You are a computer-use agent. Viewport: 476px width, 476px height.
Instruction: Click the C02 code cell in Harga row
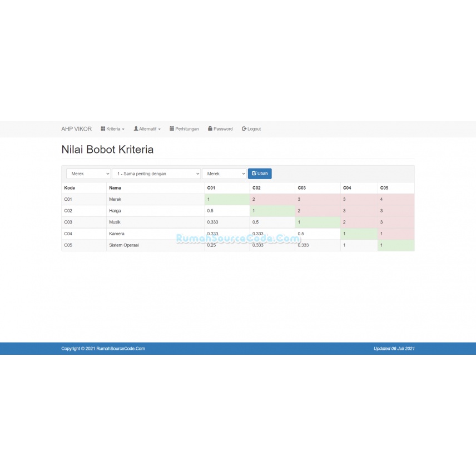coord(84,211)
